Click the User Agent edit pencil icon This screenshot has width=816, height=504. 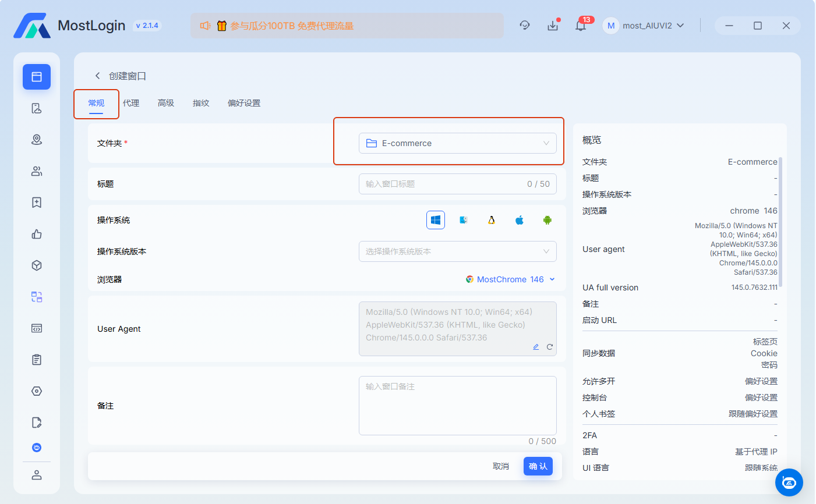[536, 347]
